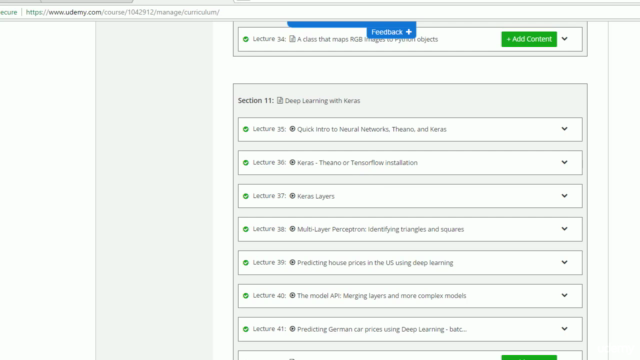The height and width of the screenshot is (360, 640).
Task: Click 'Deep Learning with Keras' section title
Action: (322, 100)
